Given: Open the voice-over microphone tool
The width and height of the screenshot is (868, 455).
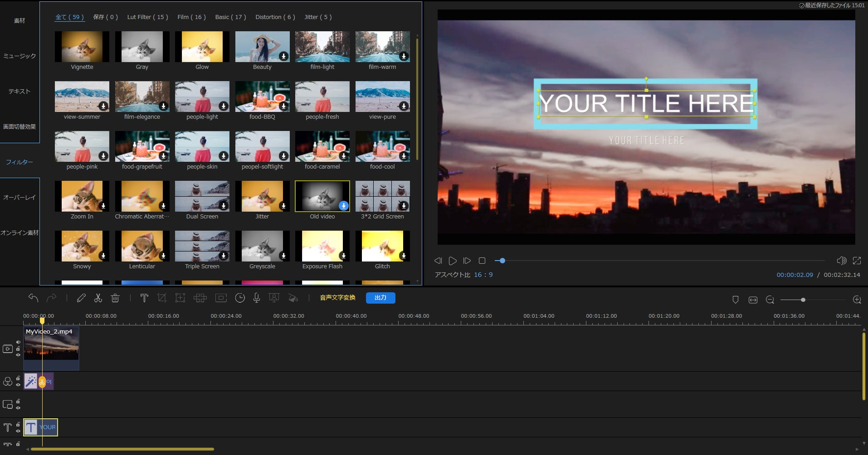Looking at the screenshot, I should coord(256,298).
